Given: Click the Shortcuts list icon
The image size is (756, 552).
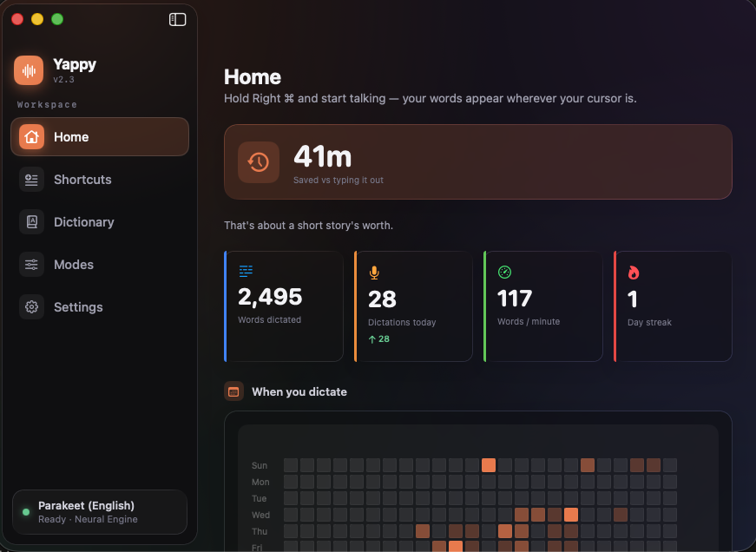Looking at the screenshot, I should (x=32, y=180).
